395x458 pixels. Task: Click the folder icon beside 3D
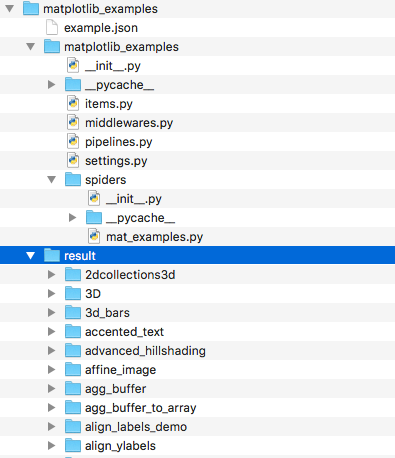tap(73, 293)
